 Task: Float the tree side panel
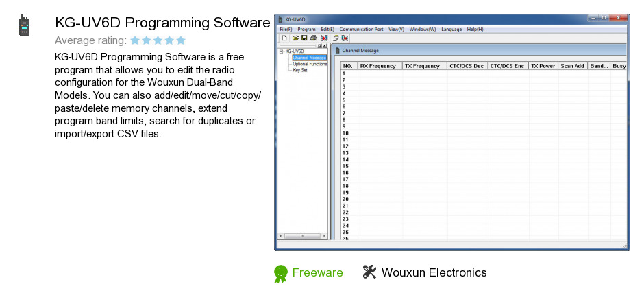coord(319,46)
